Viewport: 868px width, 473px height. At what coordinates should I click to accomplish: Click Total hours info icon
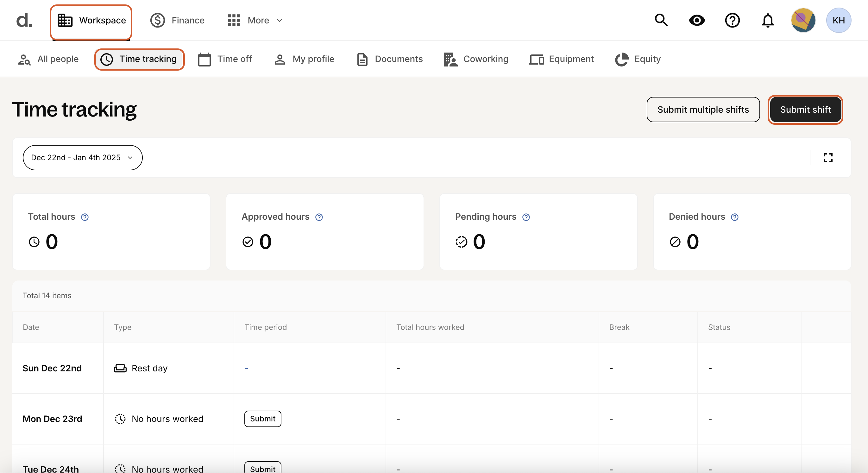pyautogui.click(x=85, y=217)
